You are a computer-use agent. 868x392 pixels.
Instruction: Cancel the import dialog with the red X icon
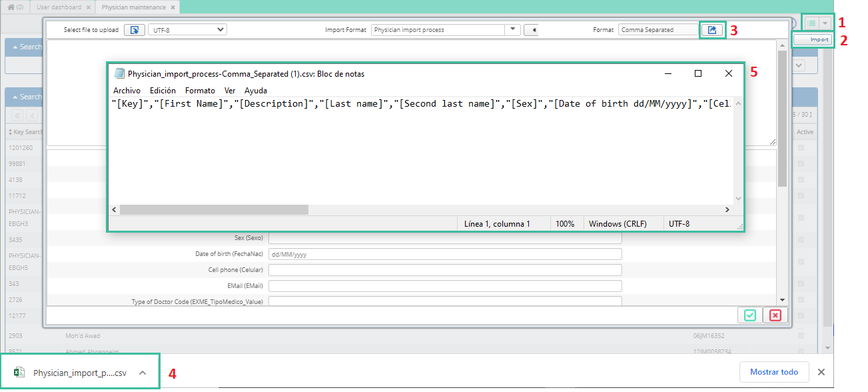click(775, 315)
